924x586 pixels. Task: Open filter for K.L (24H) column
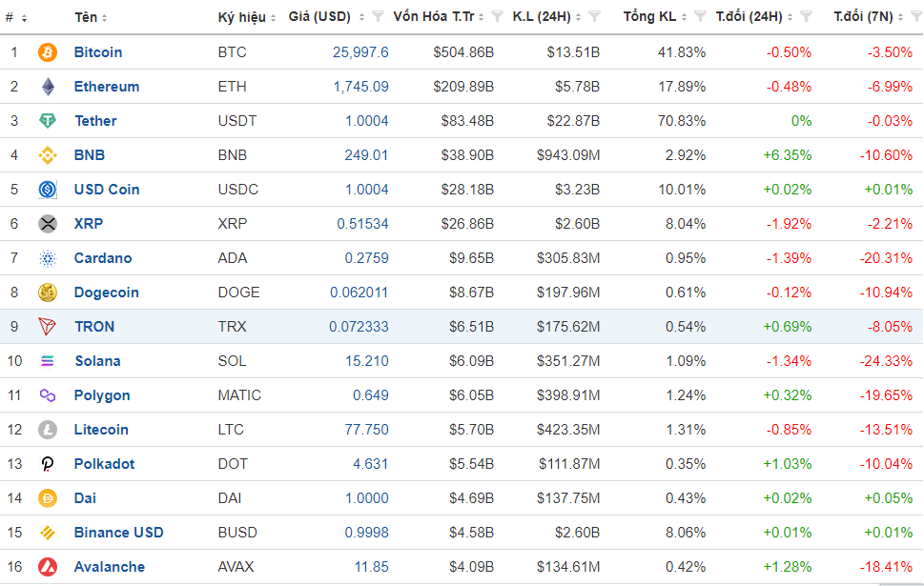pyautogui.click(x=595, y=17)
